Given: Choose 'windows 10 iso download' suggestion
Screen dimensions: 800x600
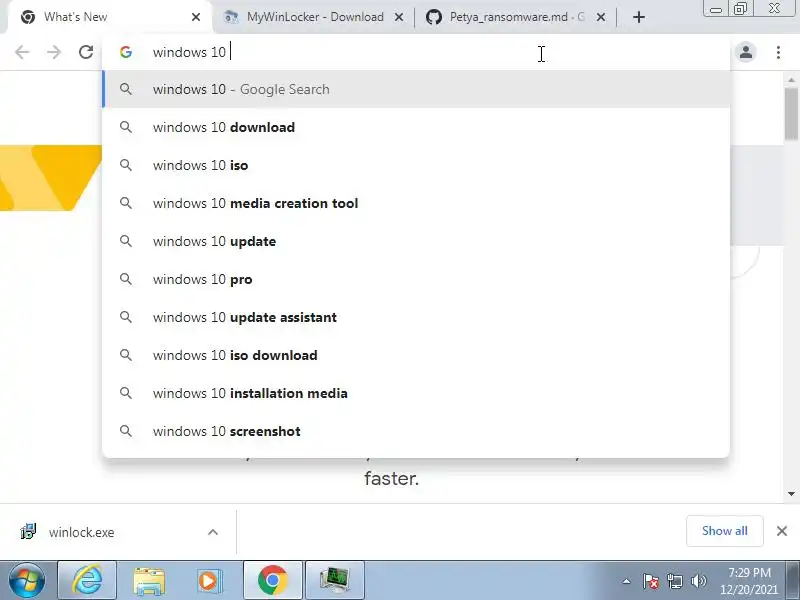Looking at the screenshot, I should [416, 355].
